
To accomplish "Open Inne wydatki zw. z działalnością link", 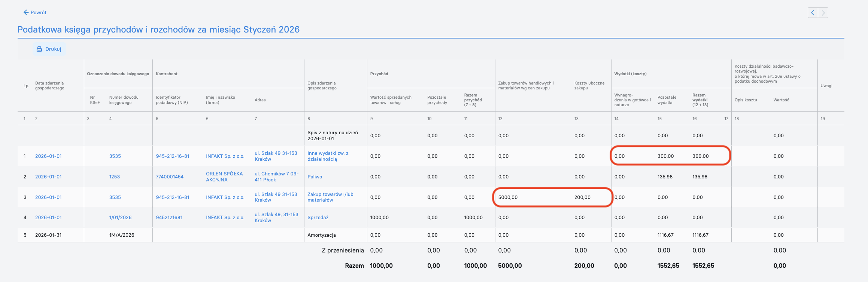I will (328, 156).
